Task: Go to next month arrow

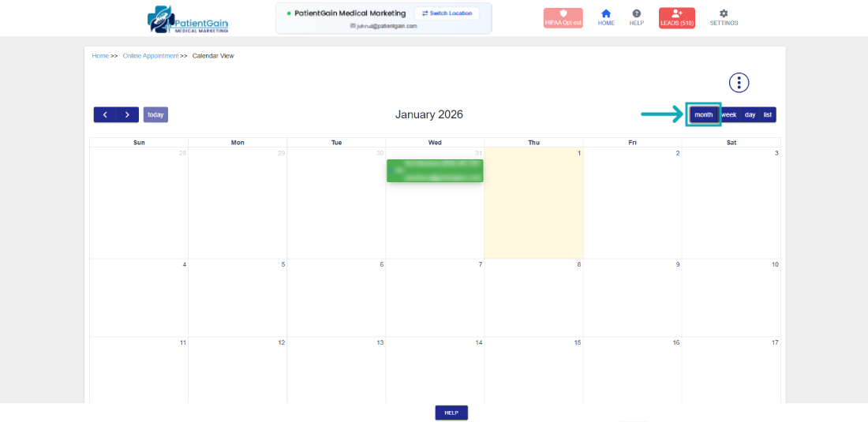Action: (x=127, y=114)
